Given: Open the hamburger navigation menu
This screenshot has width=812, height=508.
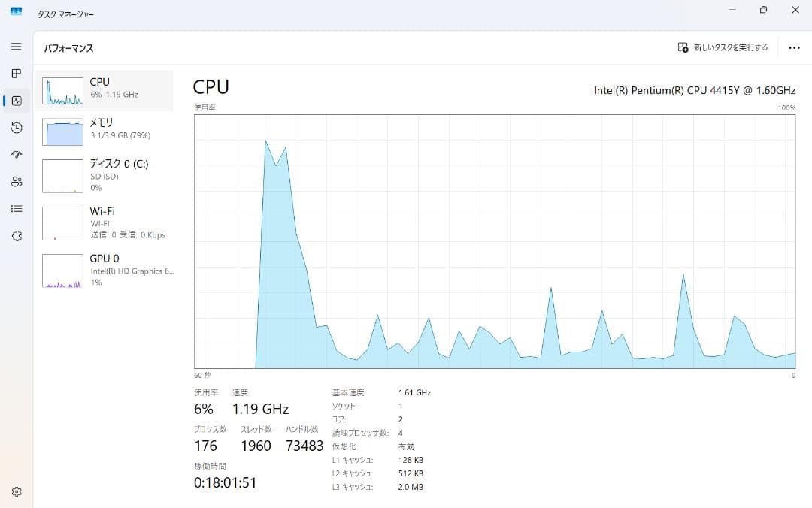Looking at the screenshot, I should 17,47.
